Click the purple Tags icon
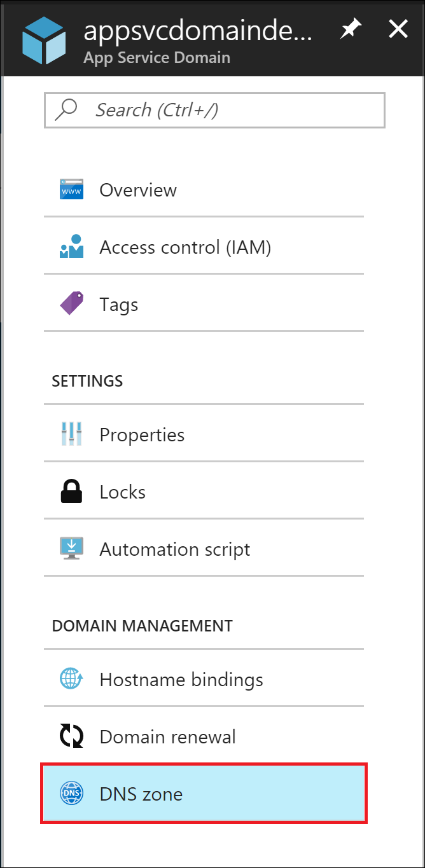 coord(71,304)
